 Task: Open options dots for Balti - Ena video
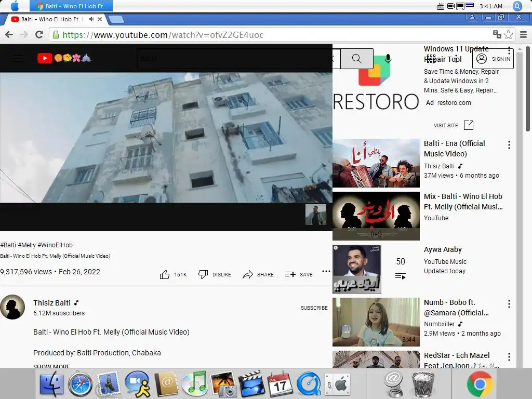click(x=509, y=145)
